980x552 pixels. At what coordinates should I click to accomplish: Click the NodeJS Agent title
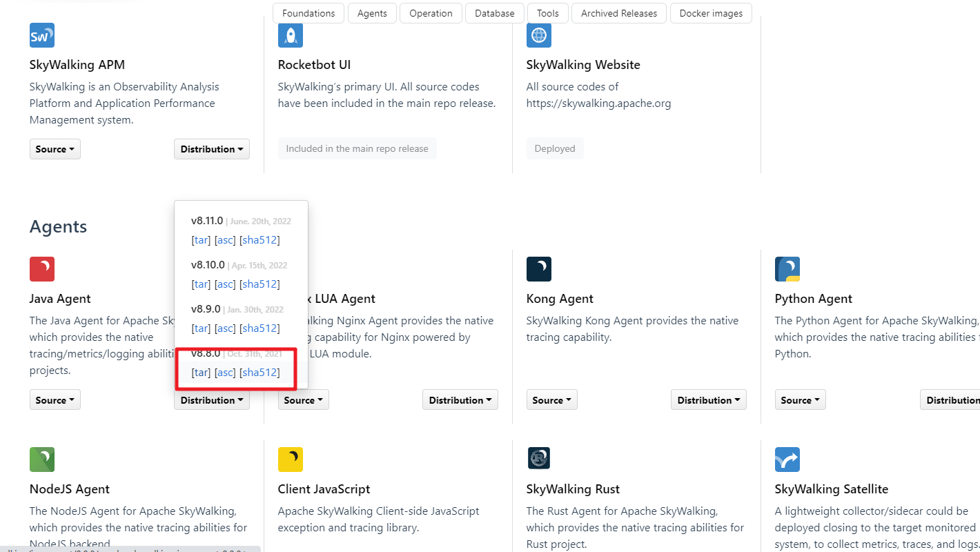[70, 489]
